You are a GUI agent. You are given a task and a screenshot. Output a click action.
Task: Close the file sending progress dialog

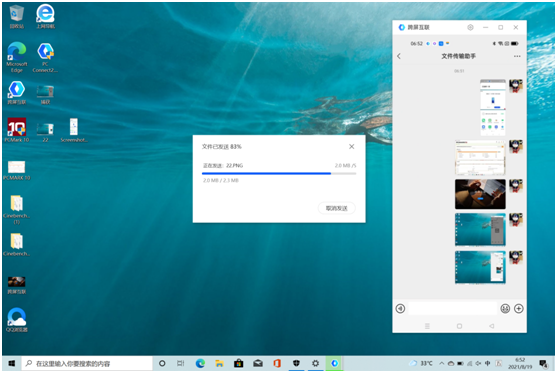pyautogui.click(x=351, y=146)
